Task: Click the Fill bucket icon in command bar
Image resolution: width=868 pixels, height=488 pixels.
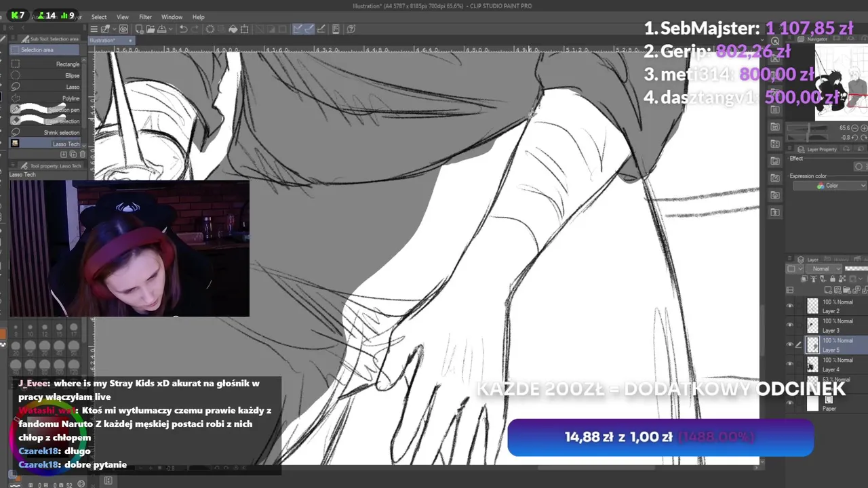Action: pos(233,29)
